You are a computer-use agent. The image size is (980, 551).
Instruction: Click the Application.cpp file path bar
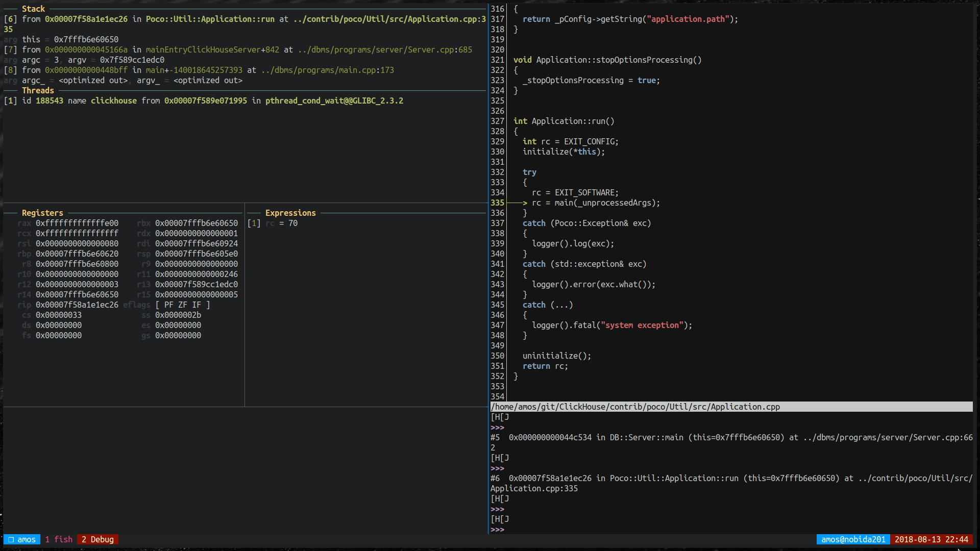[x=634, y=407]
